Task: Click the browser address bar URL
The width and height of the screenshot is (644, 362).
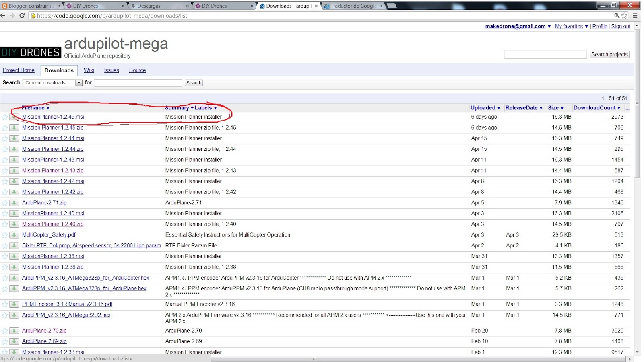Action: (112, 16)
